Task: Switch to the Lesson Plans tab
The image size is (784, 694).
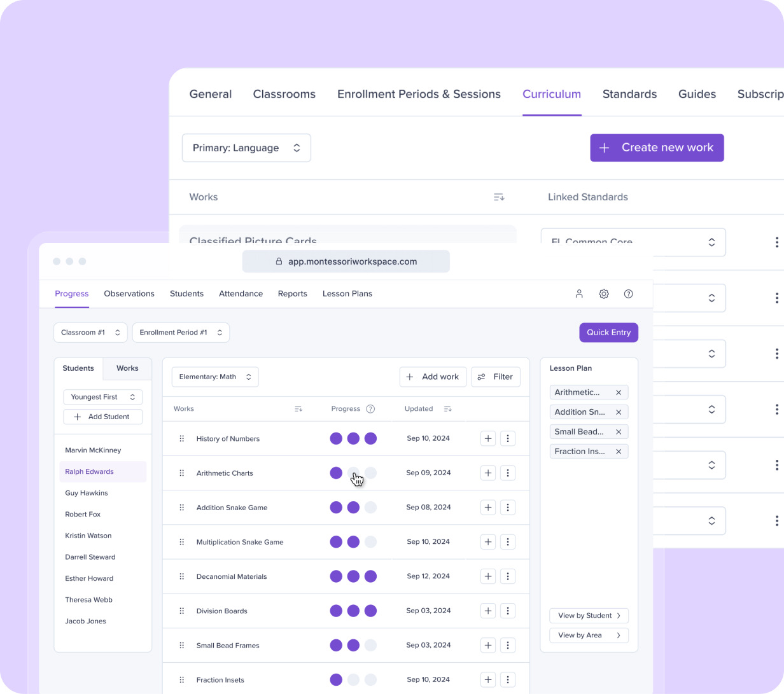Action: click(x=347, y=294)
